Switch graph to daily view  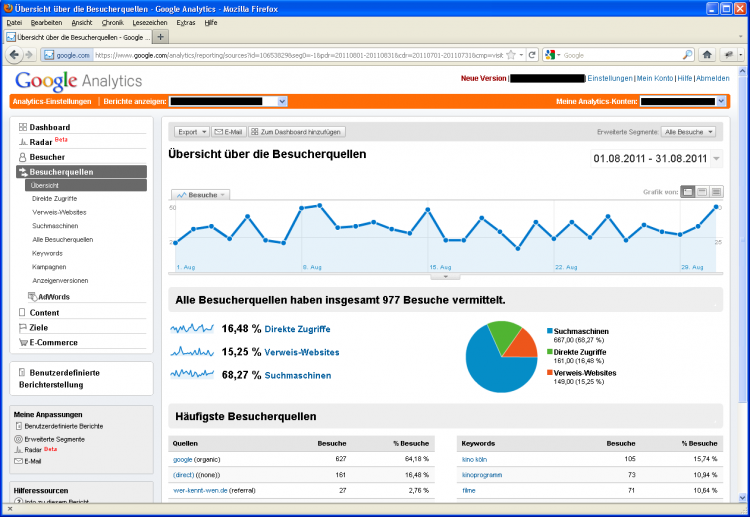pos(688,191)
